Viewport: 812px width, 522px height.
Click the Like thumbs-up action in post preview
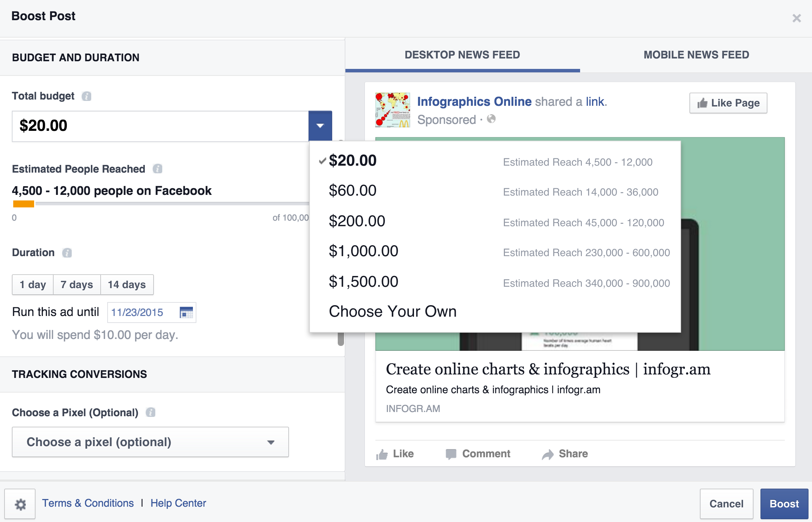pyautogui.click(x=395, y=454)
